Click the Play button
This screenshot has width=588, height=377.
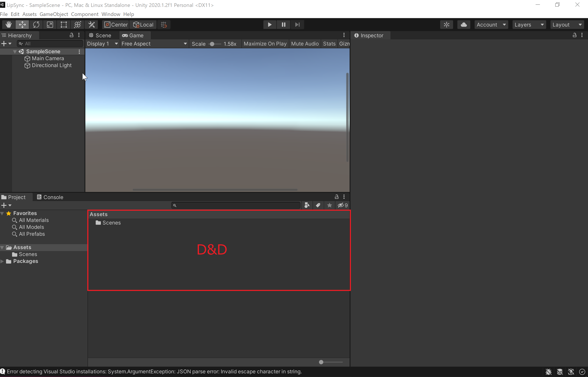[270, 25]
